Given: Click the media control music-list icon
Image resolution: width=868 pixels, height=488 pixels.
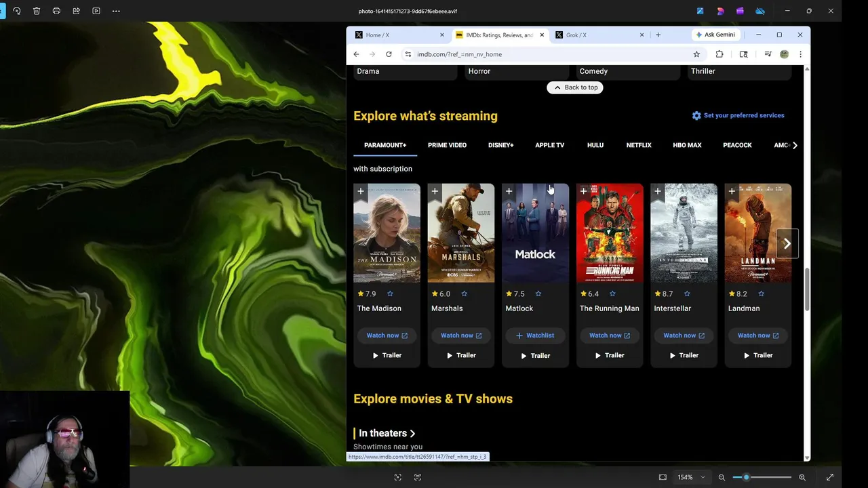Looking at the screenshot, I should (x=768, y=54).
